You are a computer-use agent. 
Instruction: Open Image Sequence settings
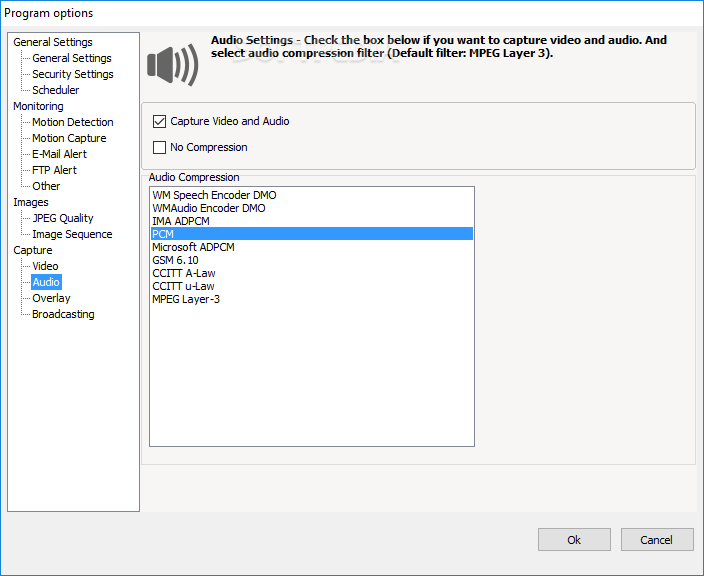72,234
